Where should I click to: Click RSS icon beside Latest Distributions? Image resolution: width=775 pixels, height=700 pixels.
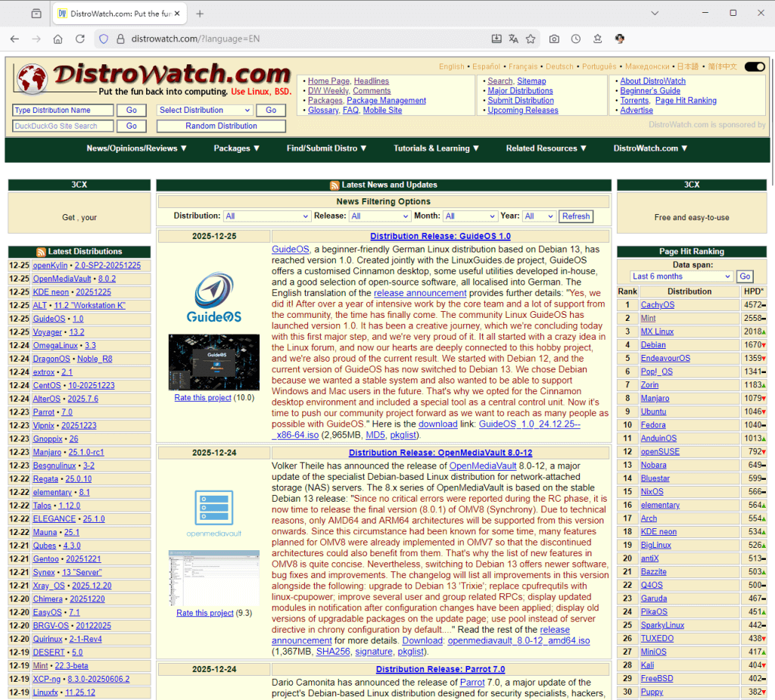41,252
